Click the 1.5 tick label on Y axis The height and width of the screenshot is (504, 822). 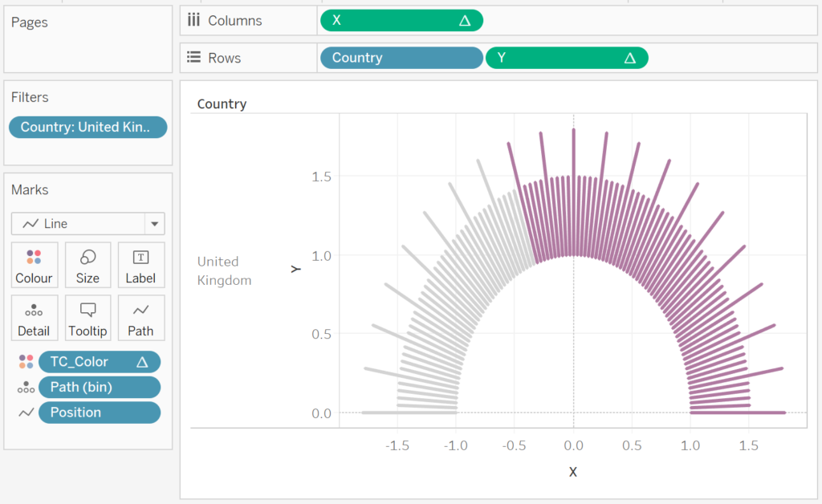321,177
